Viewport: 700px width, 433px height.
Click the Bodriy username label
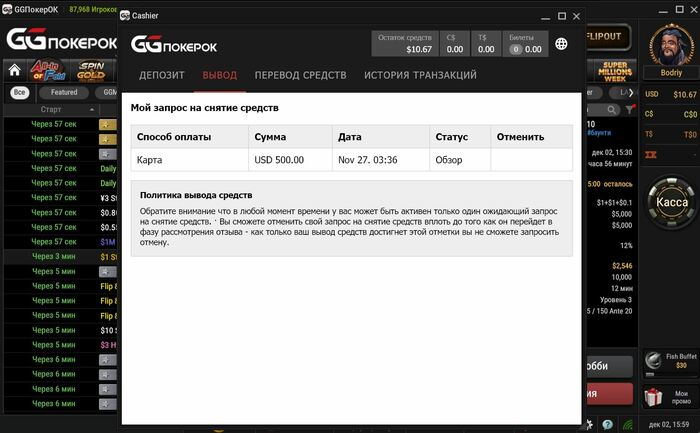pos(671,73)
